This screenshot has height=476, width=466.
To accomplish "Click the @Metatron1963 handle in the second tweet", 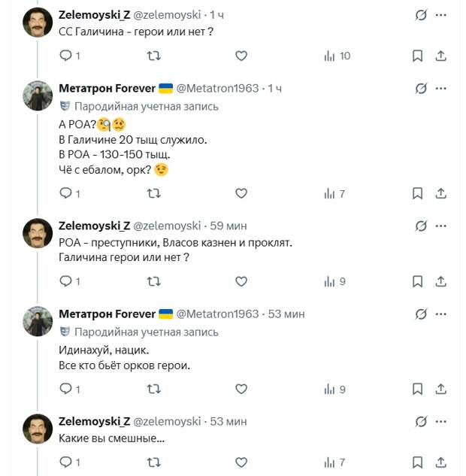I will pos(219,89).
